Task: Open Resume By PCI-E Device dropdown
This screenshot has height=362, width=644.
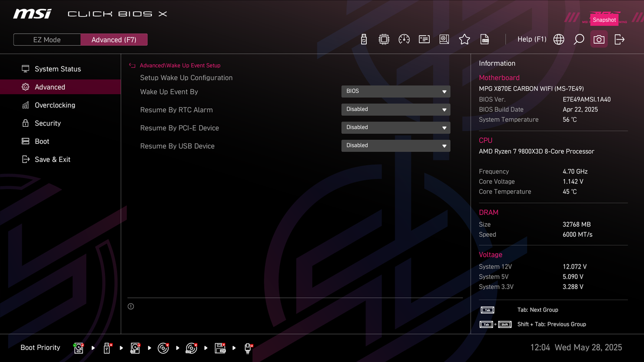Action: [x=395, y=128]
